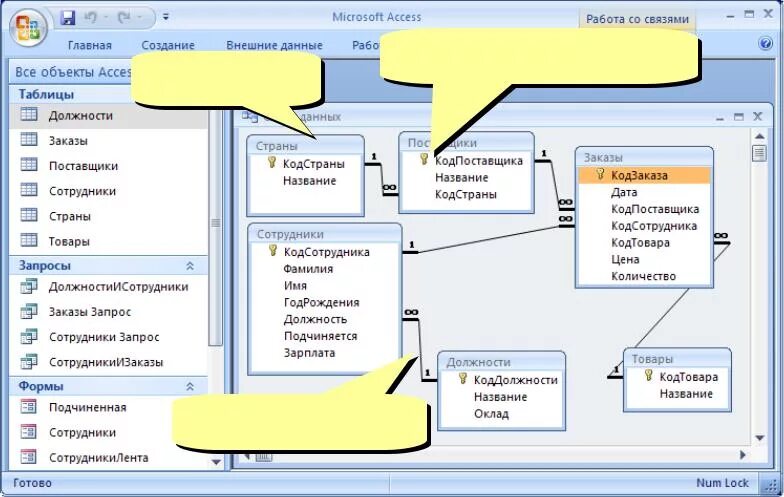Screen dimensions: 784x497
Task: Select Заказы table in navigation pane
Action: pyautogui.click(x=68, y=141)
